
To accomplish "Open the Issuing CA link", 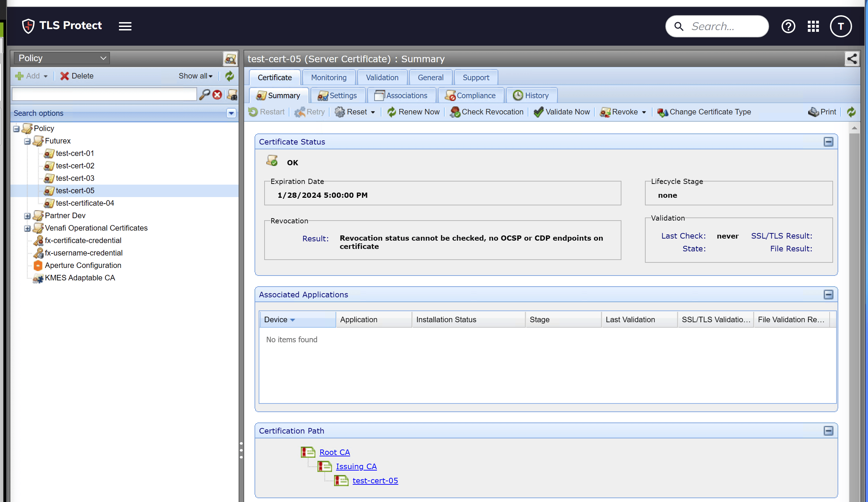I will click(x=356, y=466).
